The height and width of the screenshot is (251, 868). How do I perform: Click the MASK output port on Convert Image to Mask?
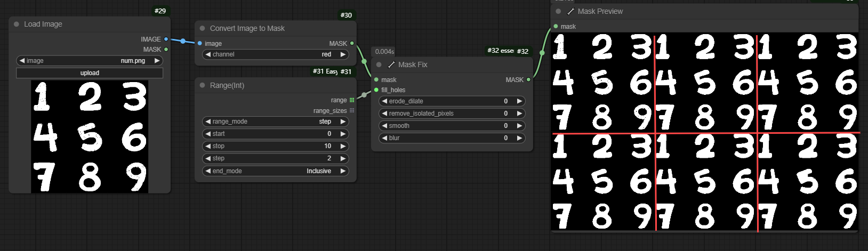tap(352, 43)
